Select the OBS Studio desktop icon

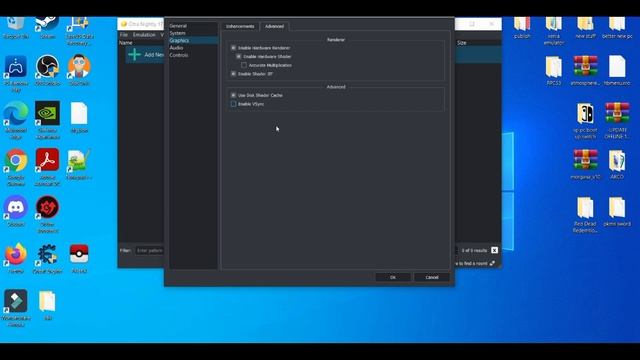(x=47, y=70)
